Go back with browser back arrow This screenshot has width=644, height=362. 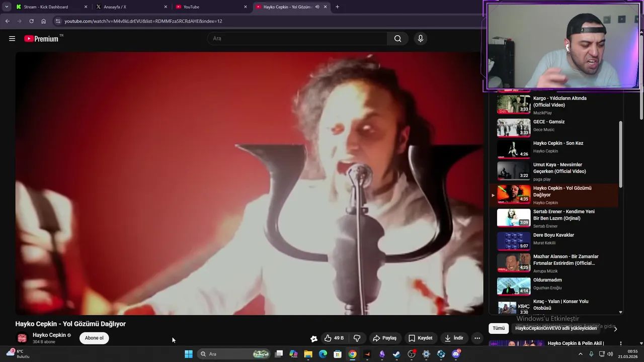[7, 21]
